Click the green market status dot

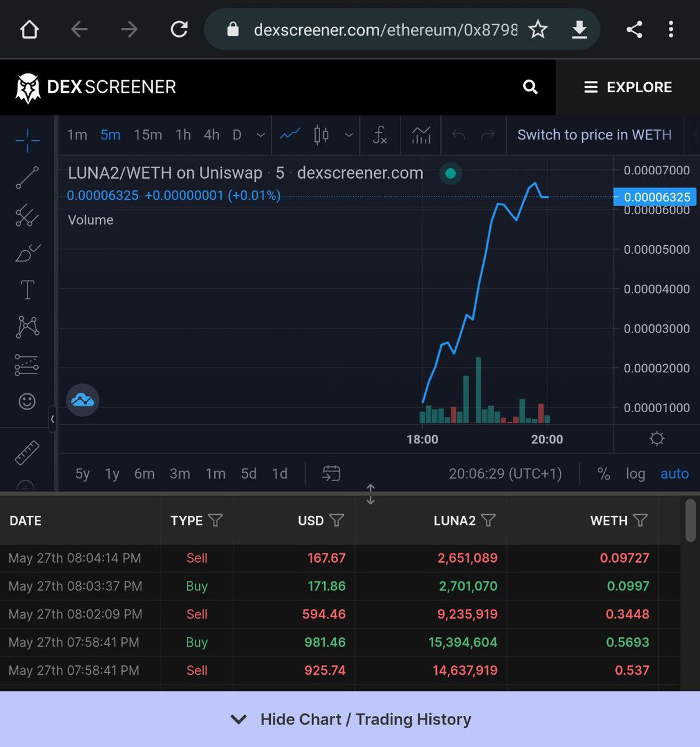tap(450, 174)
